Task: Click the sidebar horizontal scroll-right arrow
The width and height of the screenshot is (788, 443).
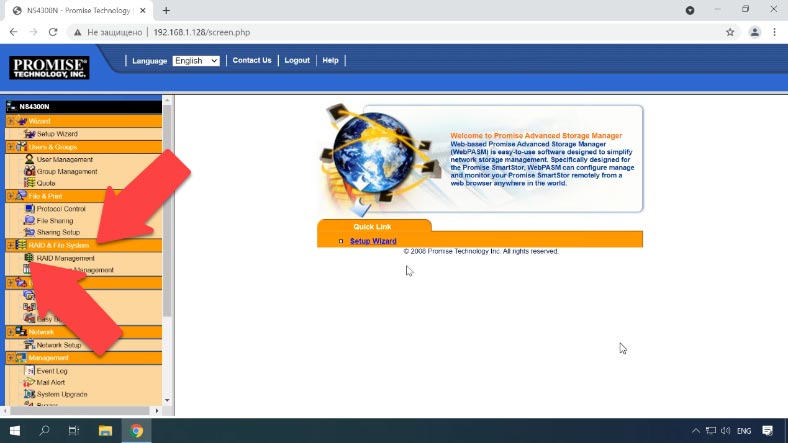Action: click(157, 411)
